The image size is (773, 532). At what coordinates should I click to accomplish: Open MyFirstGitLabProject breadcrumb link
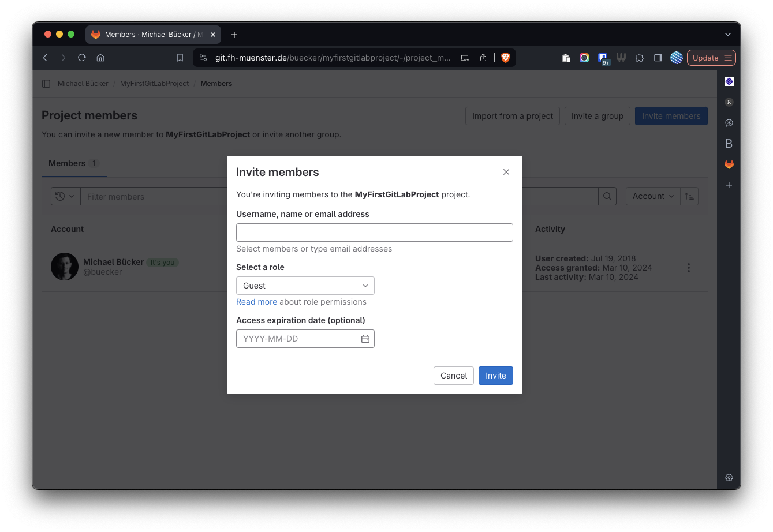154,84
